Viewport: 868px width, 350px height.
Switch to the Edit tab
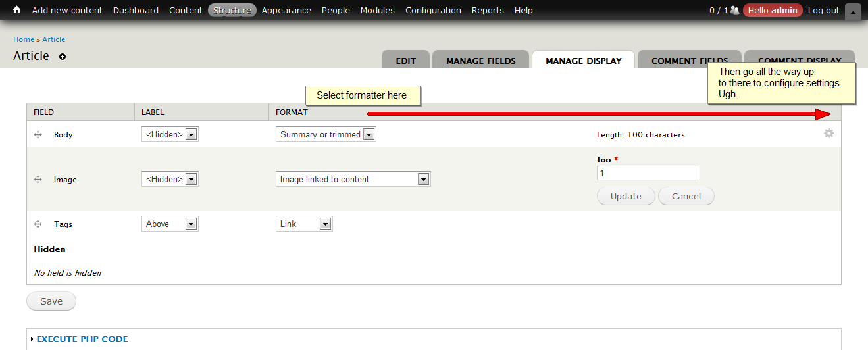click(406, 60)
